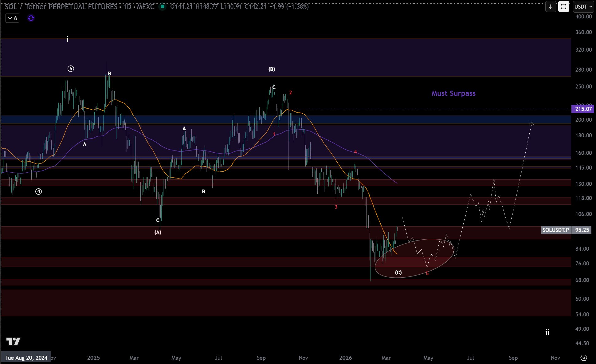Toggle the highlighted maximize chart button

click(563, 7)
